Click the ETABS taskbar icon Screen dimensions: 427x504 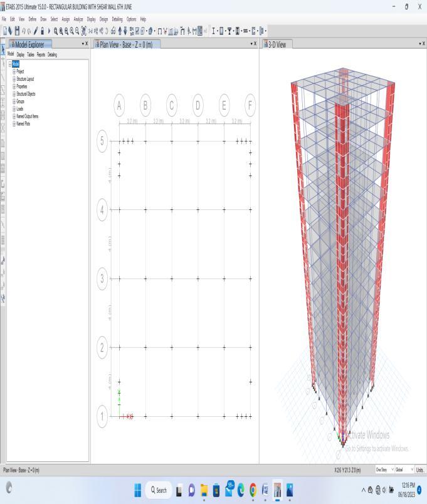278,490
